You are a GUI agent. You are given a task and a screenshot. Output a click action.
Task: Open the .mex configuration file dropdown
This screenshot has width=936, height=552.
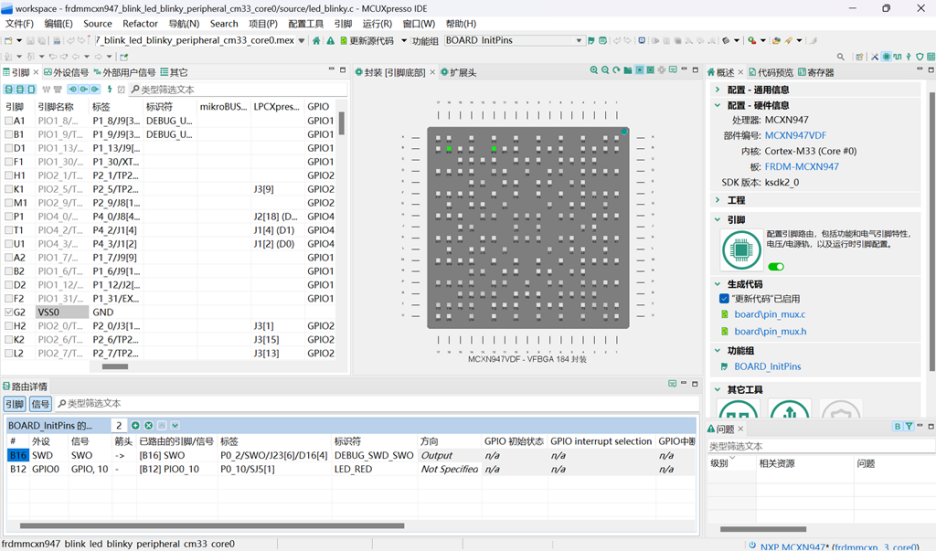point(301,41)
